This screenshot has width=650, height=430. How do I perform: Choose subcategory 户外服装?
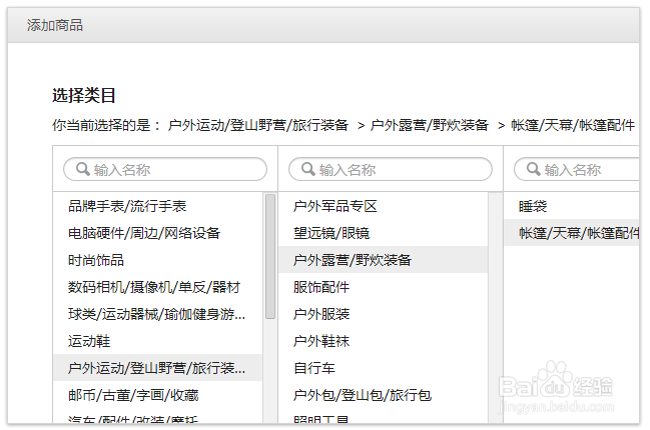(x=383, y=314)
